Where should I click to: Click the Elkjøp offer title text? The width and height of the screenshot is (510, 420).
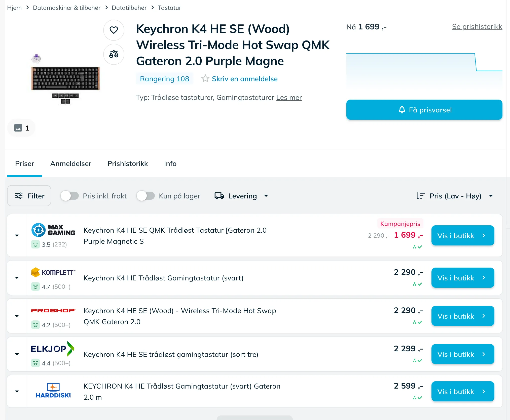coord(171,354)
